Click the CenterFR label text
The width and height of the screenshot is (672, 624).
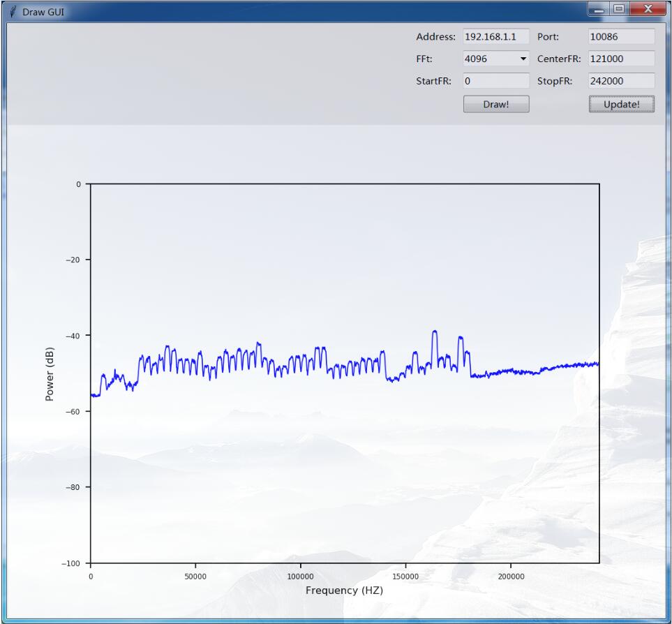[x=559, y=59]
